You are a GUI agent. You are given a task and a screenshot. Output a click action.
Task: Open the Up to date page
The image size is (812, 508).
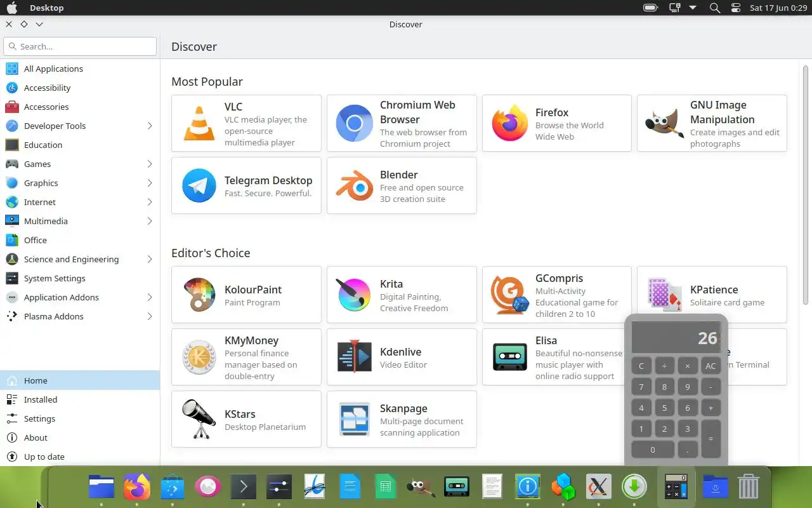click(80, 457)
